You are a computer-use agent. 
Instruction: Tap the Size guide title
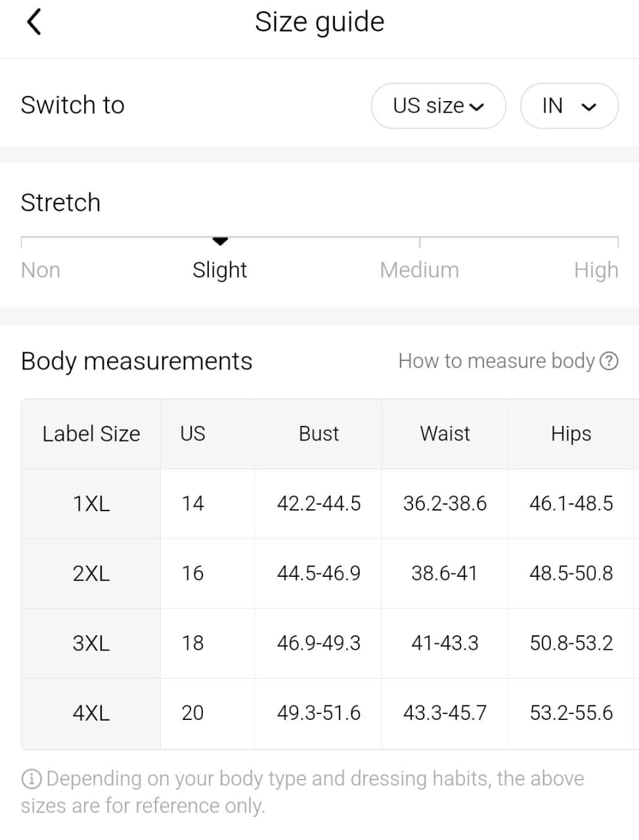click(x=319, y=22)
